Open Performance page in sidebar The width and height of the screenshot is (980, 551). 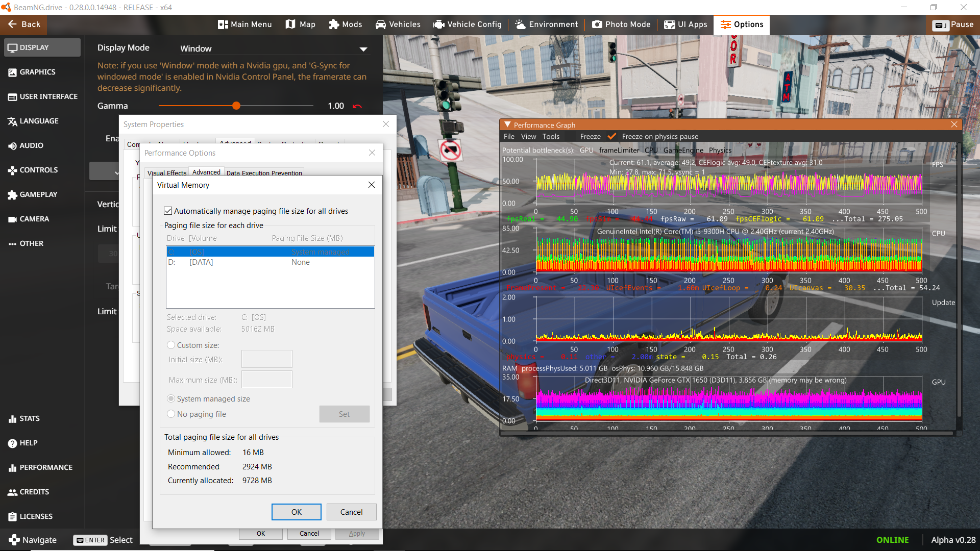(42, 467)
